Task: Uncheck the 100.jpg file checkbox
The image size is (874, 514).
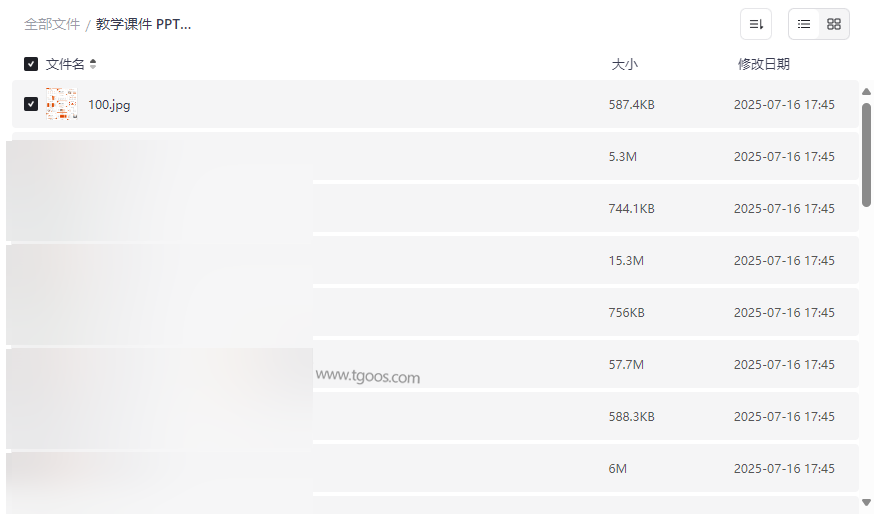Action: pos(31,104)
